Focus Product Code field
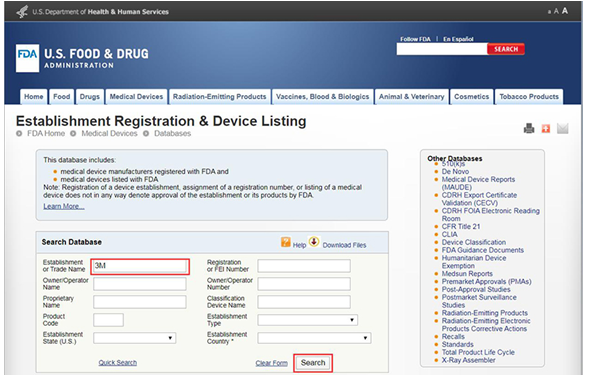The image size is (591, 386). (109, 320)
